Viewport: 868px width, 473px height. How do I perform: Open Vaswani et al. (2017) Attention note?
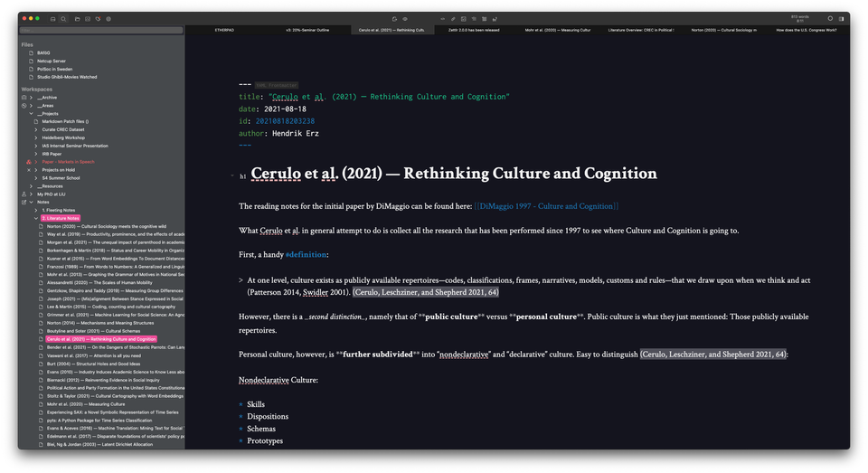point(93,355)
